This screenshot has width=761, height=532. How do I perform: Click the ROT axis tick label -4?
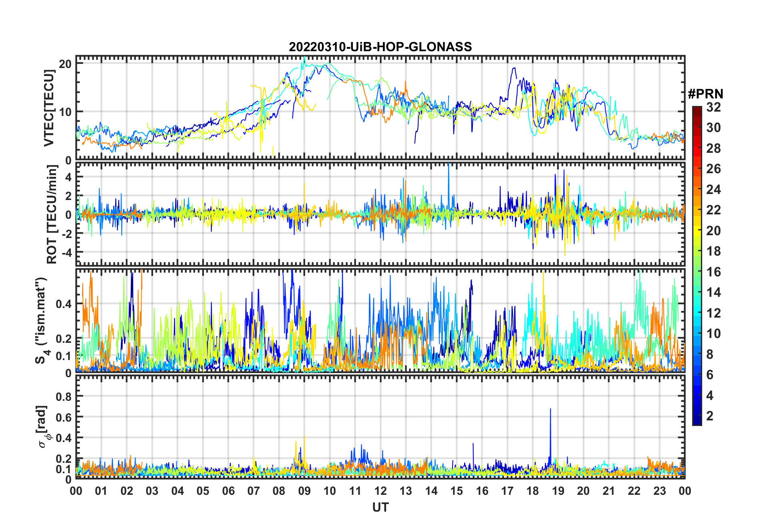pyautogui.click(x=66, y=252)
